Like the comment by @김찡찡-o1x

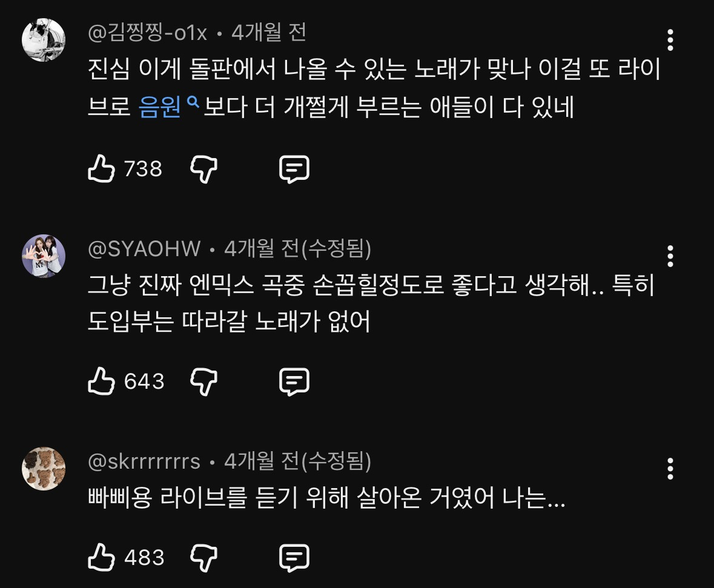click(101, 169)
